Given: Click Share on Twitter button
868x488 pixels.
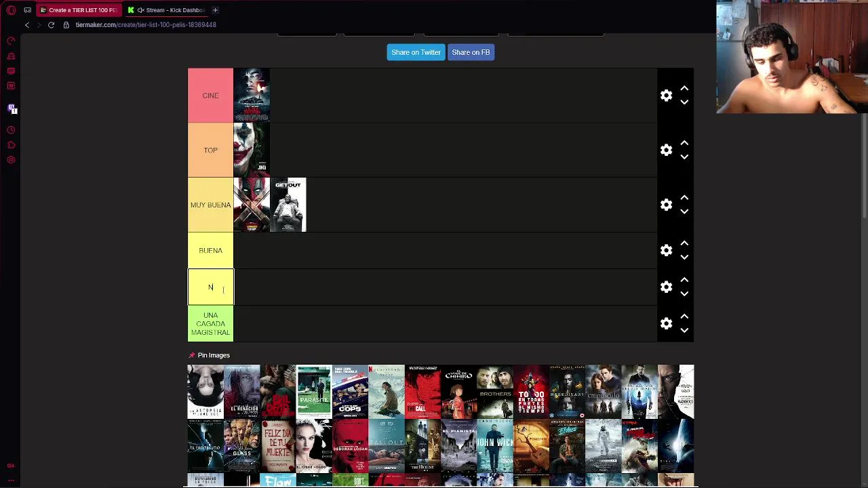Looking at the screenshot, I should click(416, 52).
